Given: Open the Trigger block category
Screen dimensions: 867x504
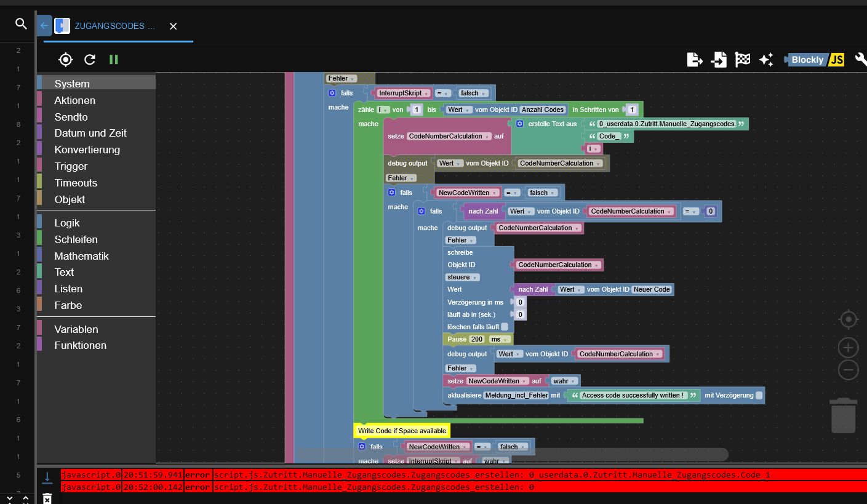Looking at the screenshot, I should pyautogui.click(x=96, y=166).
